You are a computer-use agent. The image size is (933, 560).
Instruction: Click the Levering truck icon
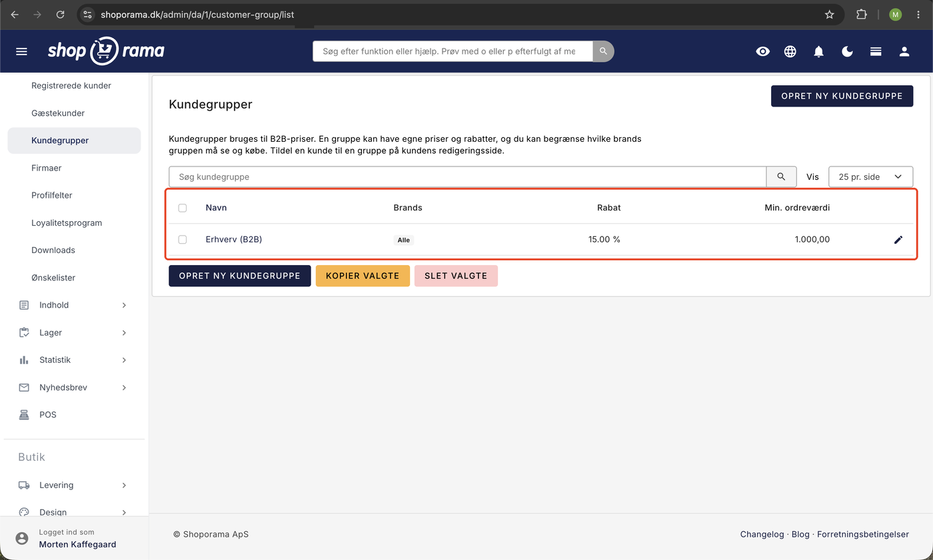24,485
